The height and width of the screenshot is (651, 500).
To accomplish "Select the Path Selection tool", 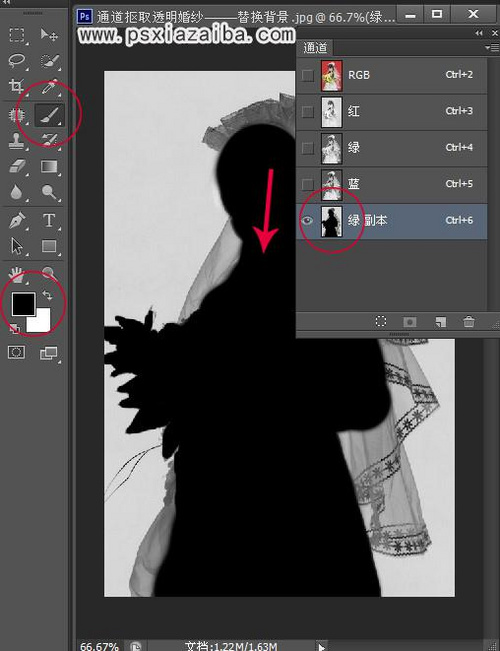I will pos(17,246).
